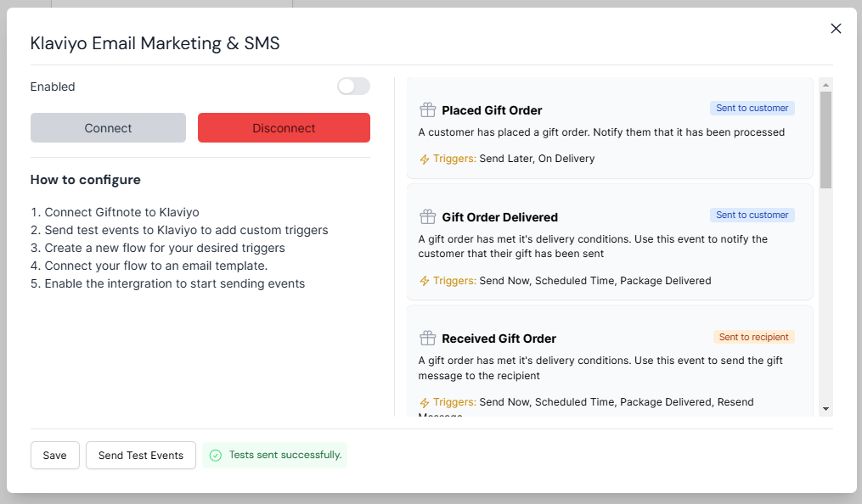Close the Klaviyo dialog with the X
This screenshot has height=504, width=862.
(x=836, y=29)
